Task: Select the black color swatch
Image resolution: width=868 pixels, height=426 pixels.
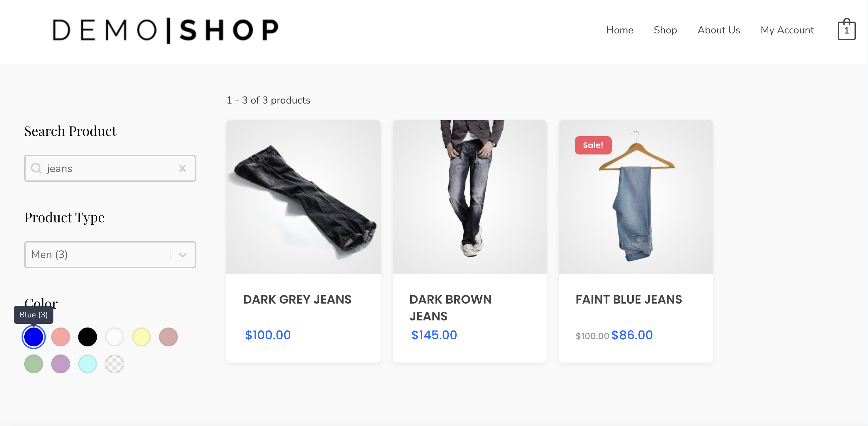Action: pos(87,336)
